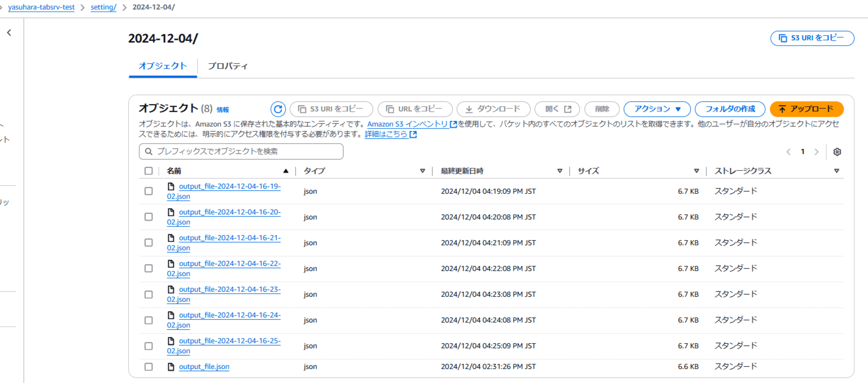Click page number 1 in pagination

(803, 152)
